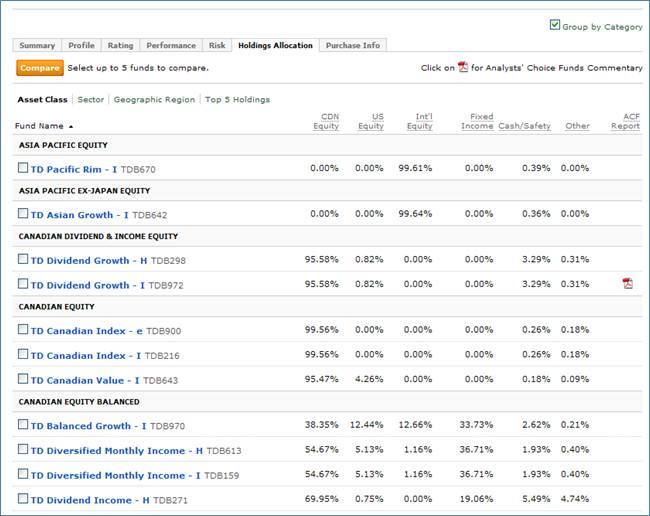650x516 pixels.
Task: Click the CANADIAN EQUITY BALANCED category heading
Action: click(x=79, y=402)
